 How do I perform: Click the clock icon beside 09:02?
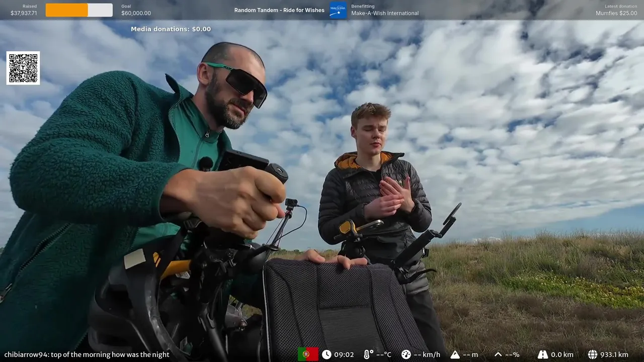point(327,354)
